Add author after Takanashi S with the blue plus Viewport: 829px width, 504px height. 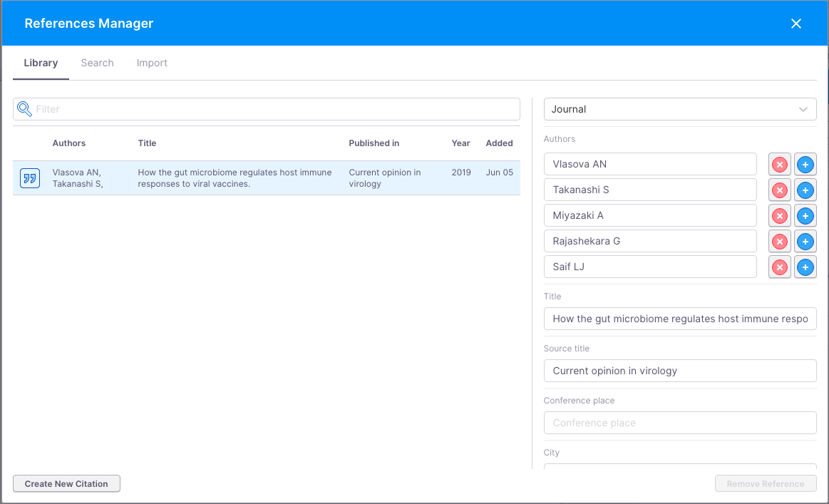[805, 190]
